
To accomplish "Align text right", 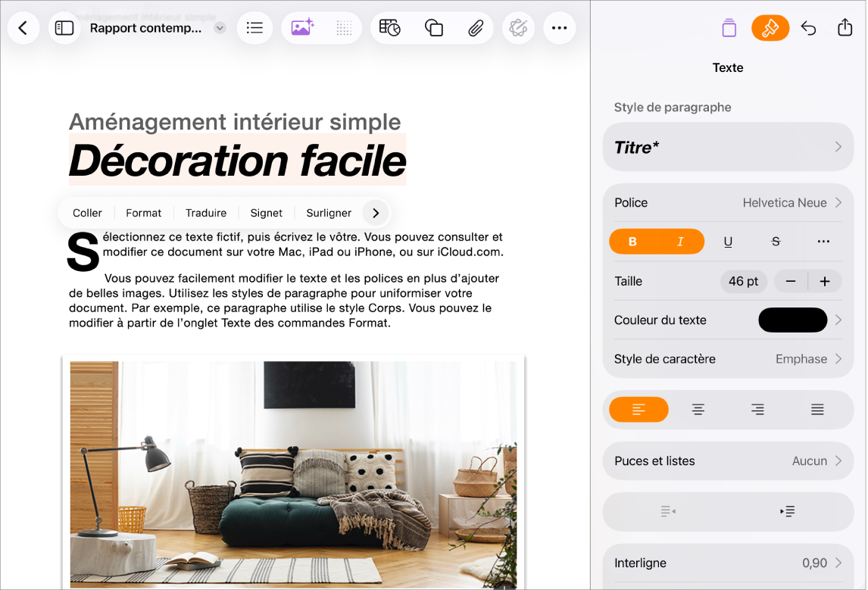I will (757, 410).
